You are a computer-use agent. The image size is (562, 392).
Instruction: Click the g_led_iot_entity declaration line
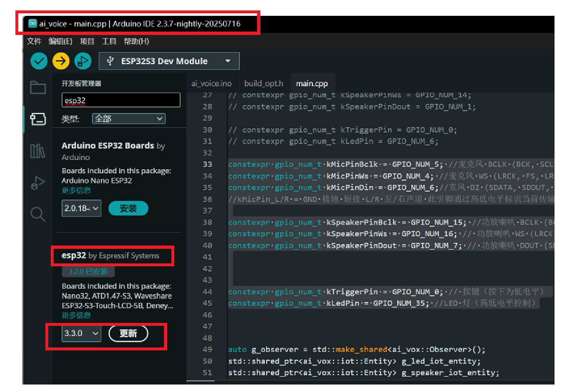point(354,361)
